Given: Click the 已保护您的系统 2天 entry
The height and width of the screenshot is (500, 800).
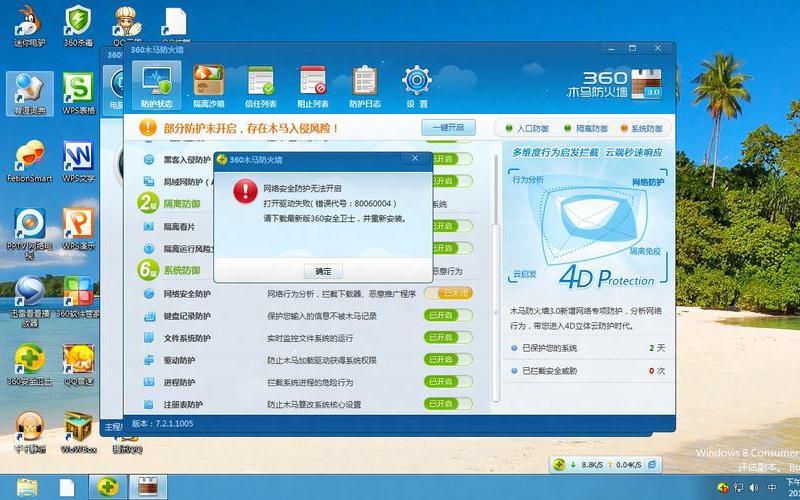Looking at the screenshot, I should pyautogui.click(x=588, y=348).
